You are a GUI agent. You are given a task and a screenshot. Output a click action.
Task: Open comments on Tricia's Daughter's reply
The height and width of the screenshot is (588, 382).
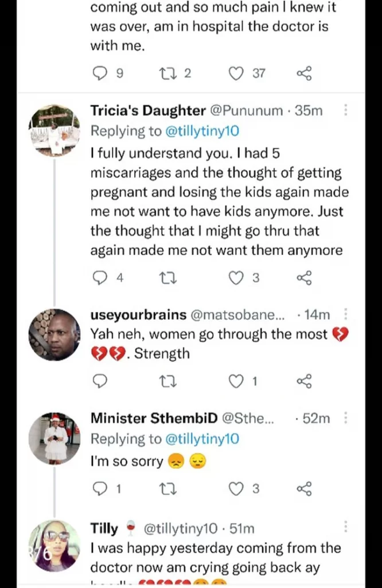tap(100, 278)
